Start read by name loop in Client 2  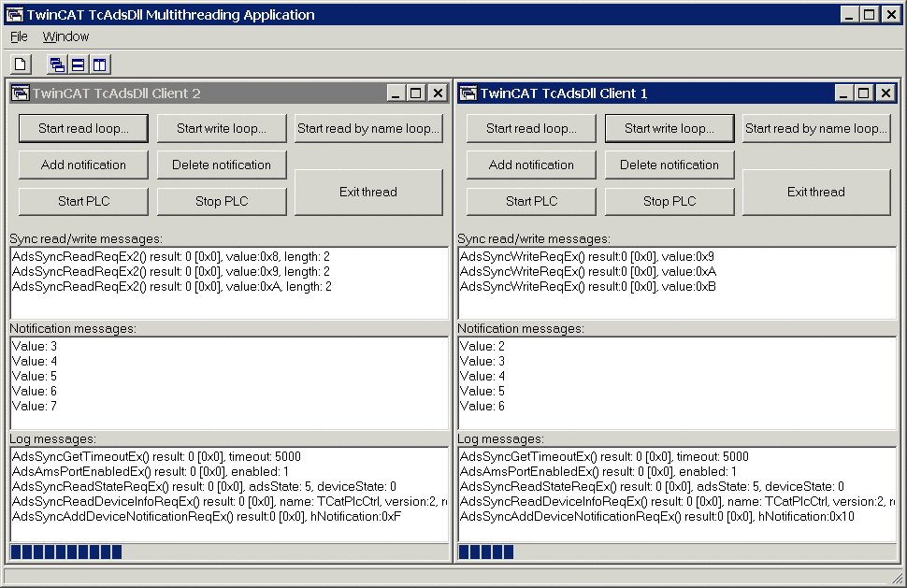(368, 128)
